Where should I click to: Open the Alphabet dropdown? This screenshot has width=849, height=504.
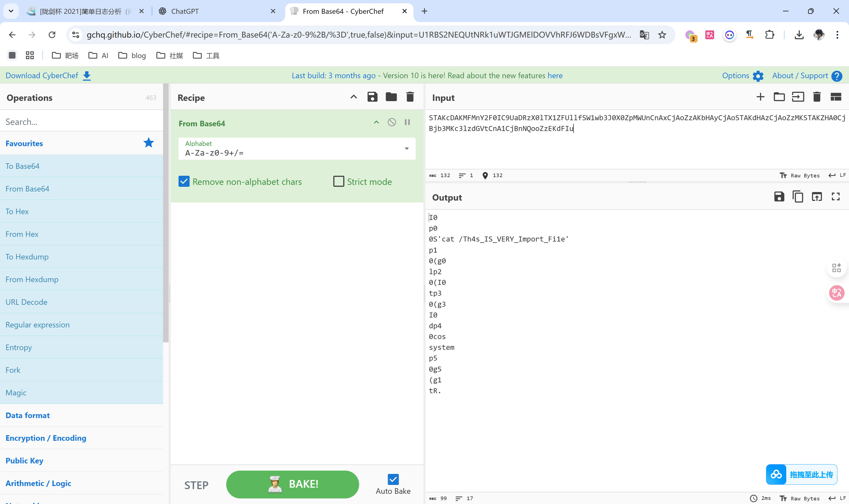tap(407, 149)
